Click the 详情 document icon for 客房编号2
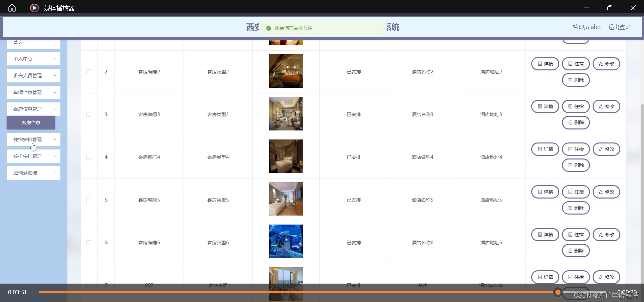644x302 pixels. pos(540,64)
